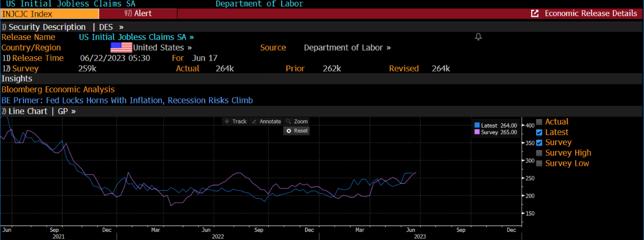The image size is (644, 240).
Task: Click the Prior value 262k
Action: [332, 68]
